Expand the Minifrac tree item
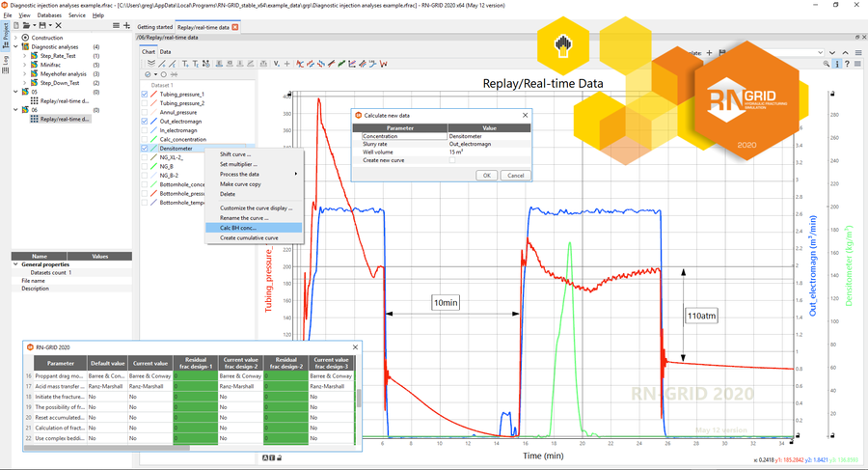The height and width of the screenshot is (470, 868). (x=25, y=65)
